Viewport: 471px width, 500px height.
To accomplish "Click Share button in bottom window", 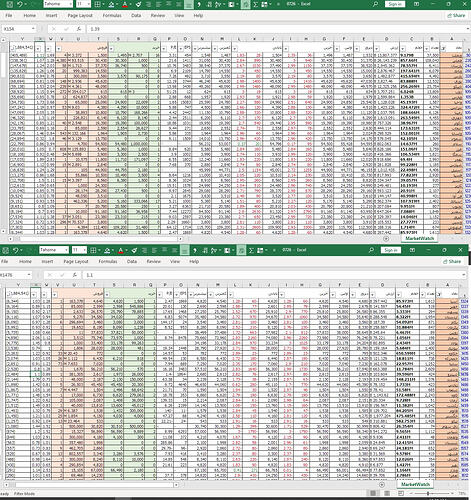I will point(452,262).
